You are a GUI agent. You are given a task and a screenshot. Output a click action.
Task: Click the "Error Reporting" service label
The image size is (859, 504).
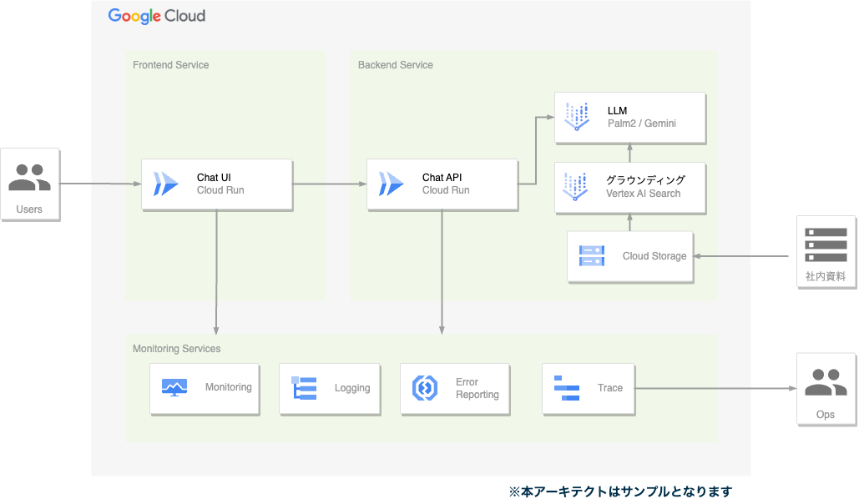(478, 388)
